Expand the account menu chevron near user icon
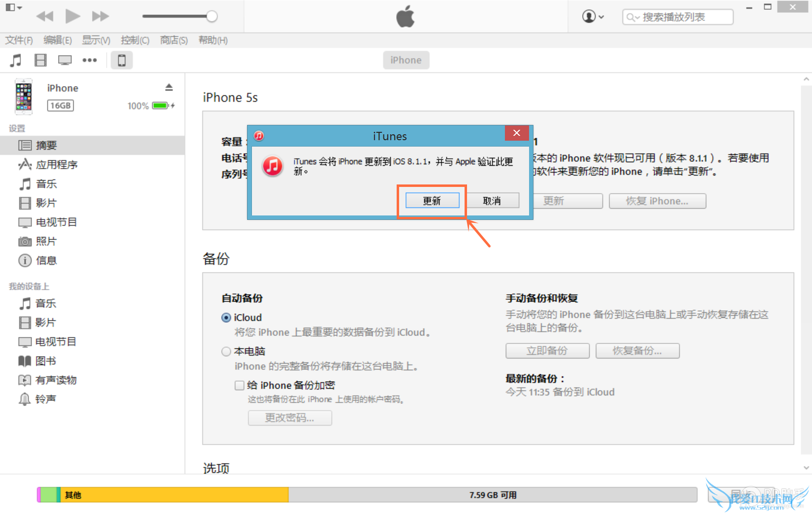 (x=601, y=16)
